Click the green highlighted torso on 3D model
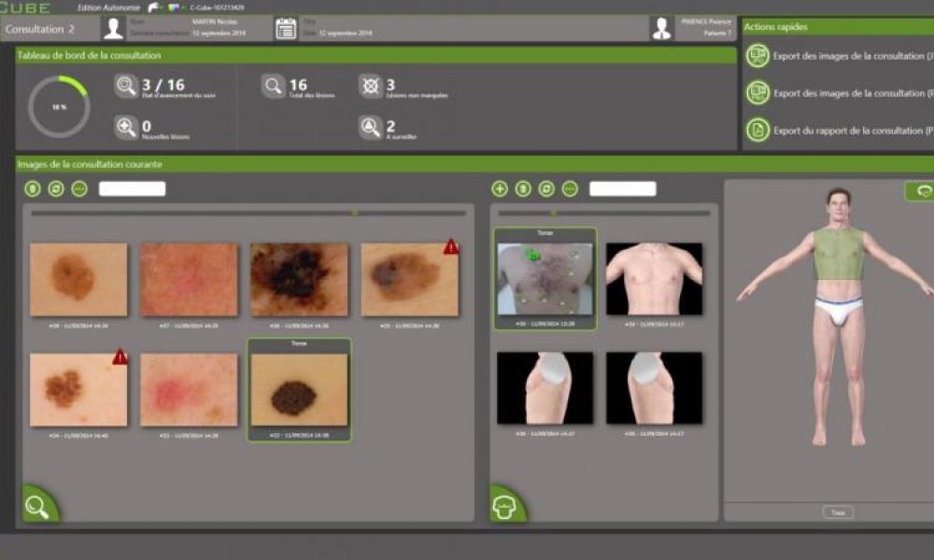Image resolution: width=934 pixels, height=560 pixels. [x=839, y=254]
